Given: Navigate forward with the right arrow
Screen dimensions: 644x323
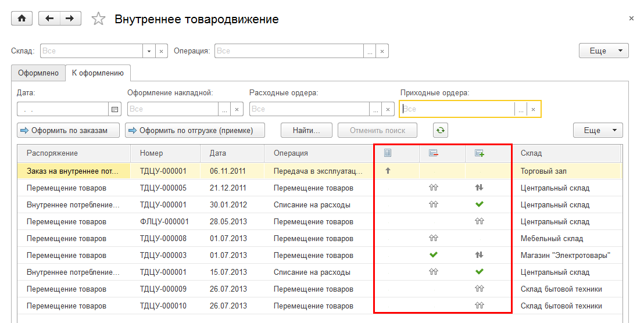Looking at the screenshot, I should click(x=70, y=19).
